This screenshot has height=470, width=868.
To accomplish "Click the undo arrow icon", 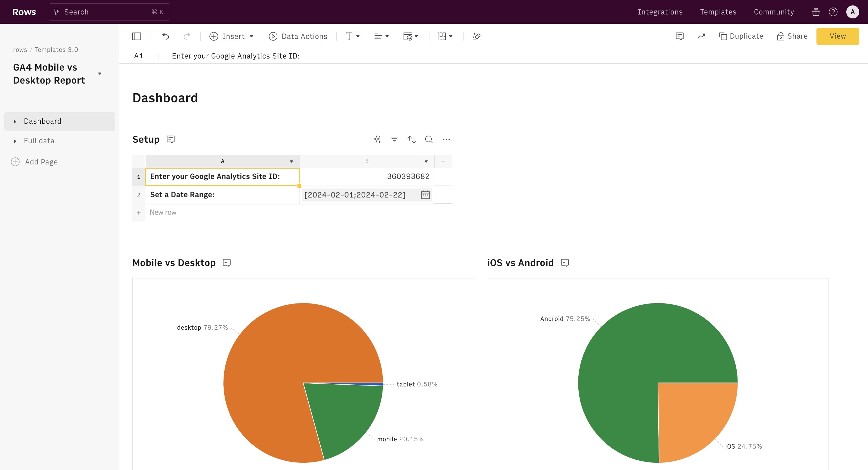I will [165, 36].
